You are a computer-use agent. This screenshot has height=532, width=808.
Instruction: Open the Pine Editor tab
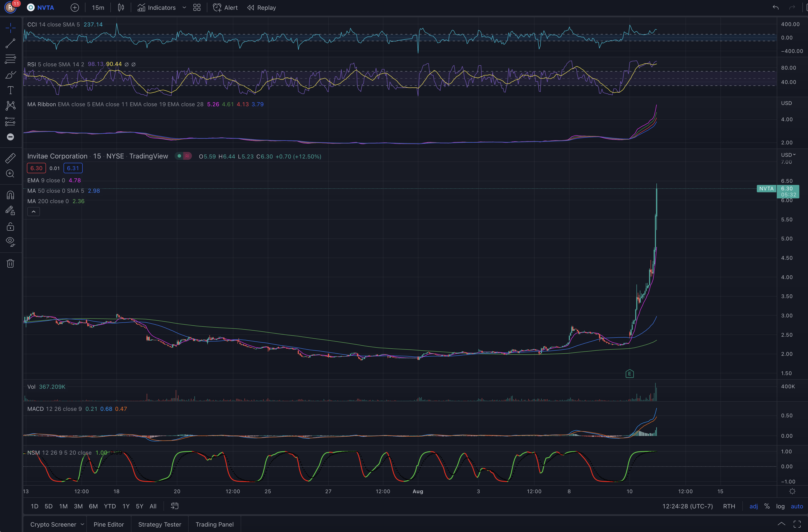click(x=109, y=524)
